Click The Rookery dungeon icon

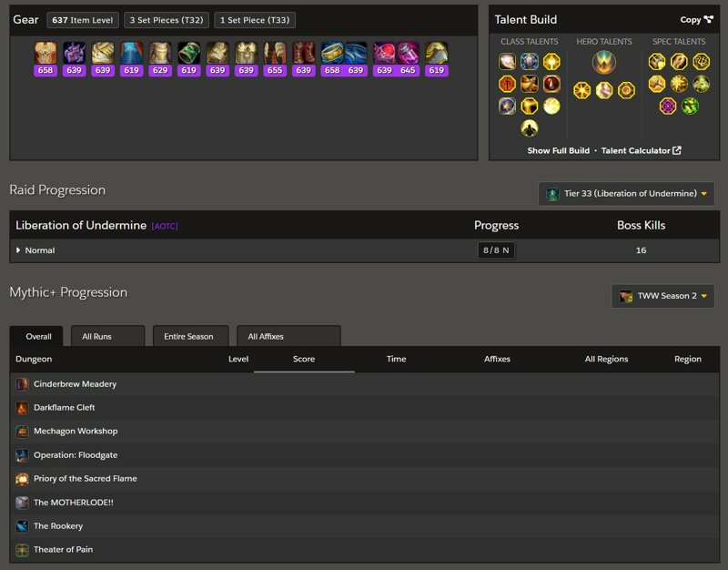[22, 526]
